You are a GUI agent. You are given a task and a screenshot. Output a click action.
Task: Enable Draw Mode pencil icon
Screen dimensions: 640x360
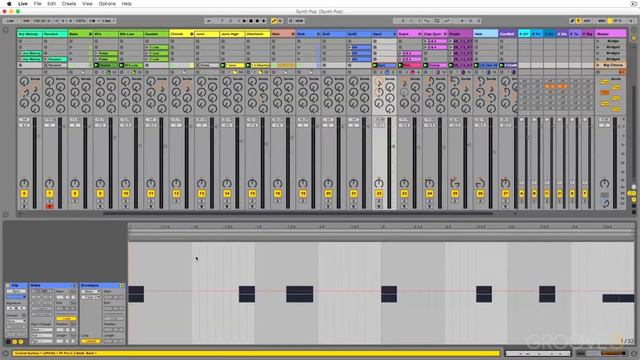[572, 20]
